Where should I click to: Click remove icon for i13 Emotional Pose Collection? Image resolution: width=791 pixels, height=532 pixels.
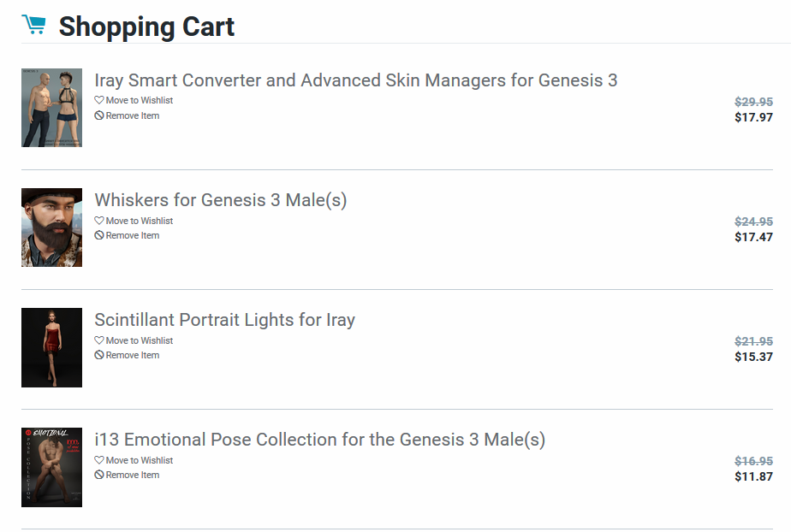pos(99,475)
